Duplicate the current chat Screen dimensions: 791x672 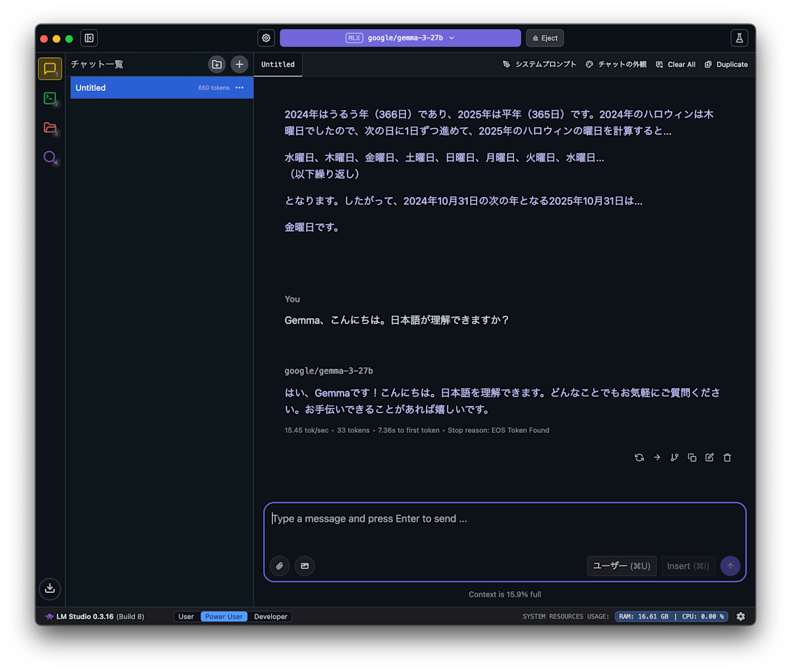coord(726,65)
